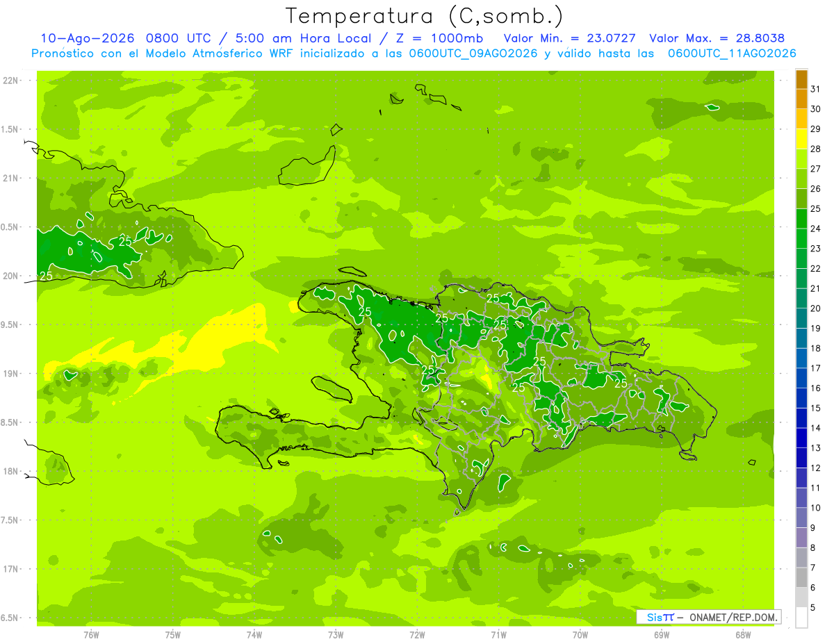
Task: Click the "13" color scale label
Action: click(816, 448)
